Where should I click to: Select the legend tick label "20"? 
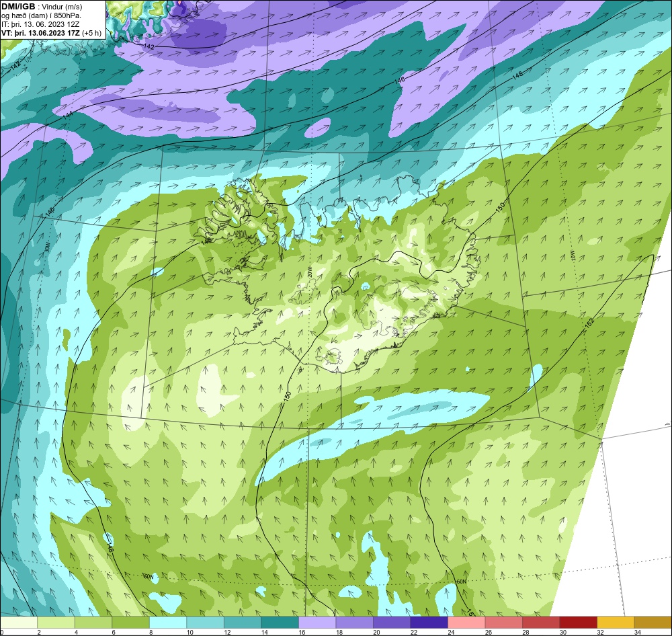point(376,632)
